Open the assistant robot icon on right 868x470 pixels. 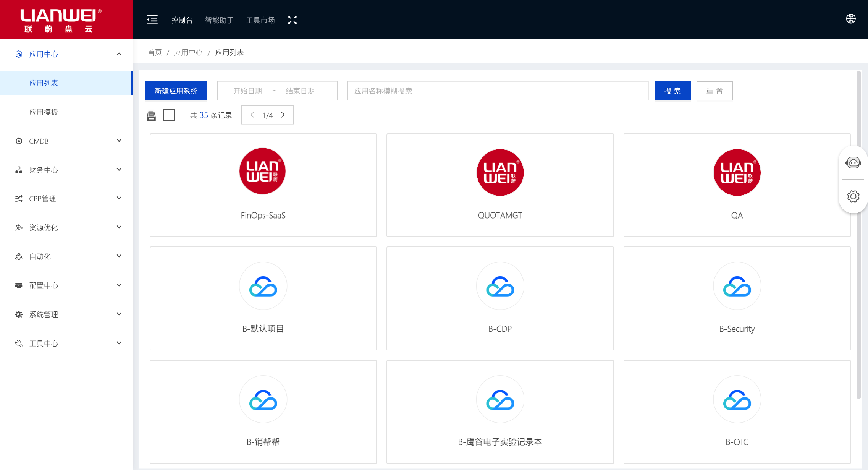(853, 163)
